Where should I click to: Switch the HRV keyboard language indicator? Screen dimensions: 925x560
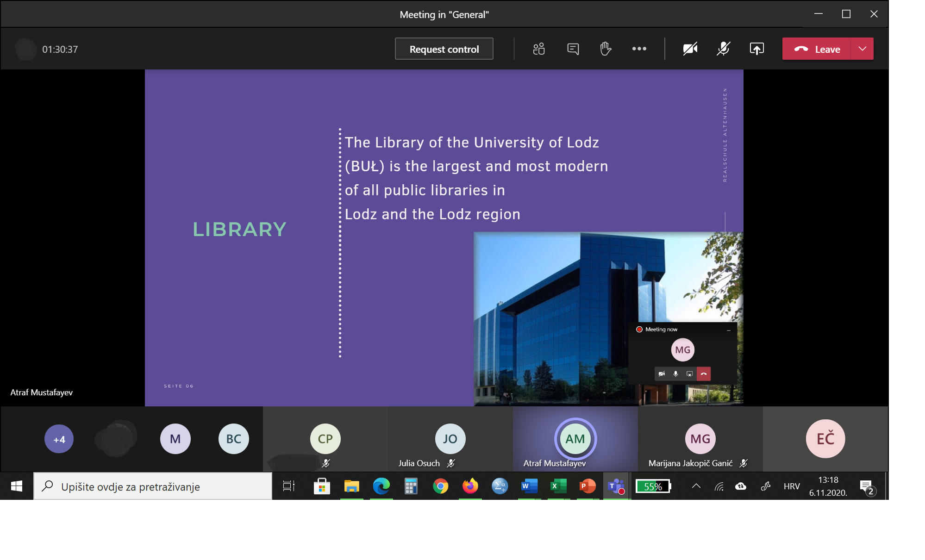[791, 486]
